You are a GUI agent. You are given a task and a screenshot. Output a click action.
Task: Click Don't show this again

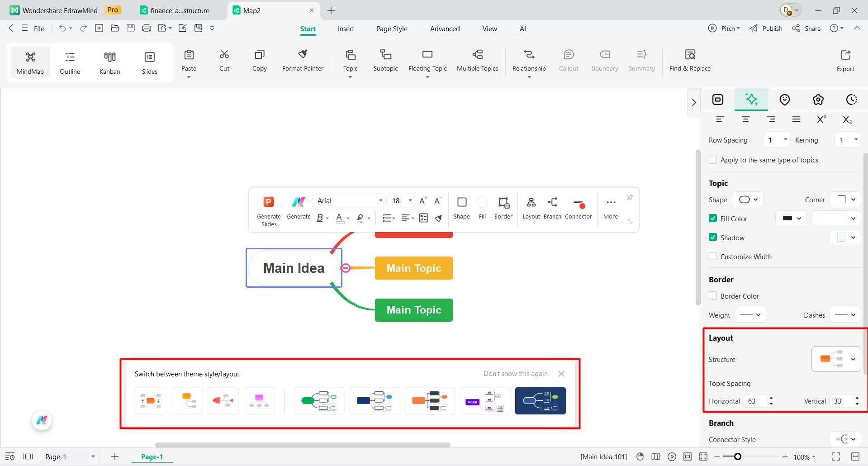[x=515, y=374]
